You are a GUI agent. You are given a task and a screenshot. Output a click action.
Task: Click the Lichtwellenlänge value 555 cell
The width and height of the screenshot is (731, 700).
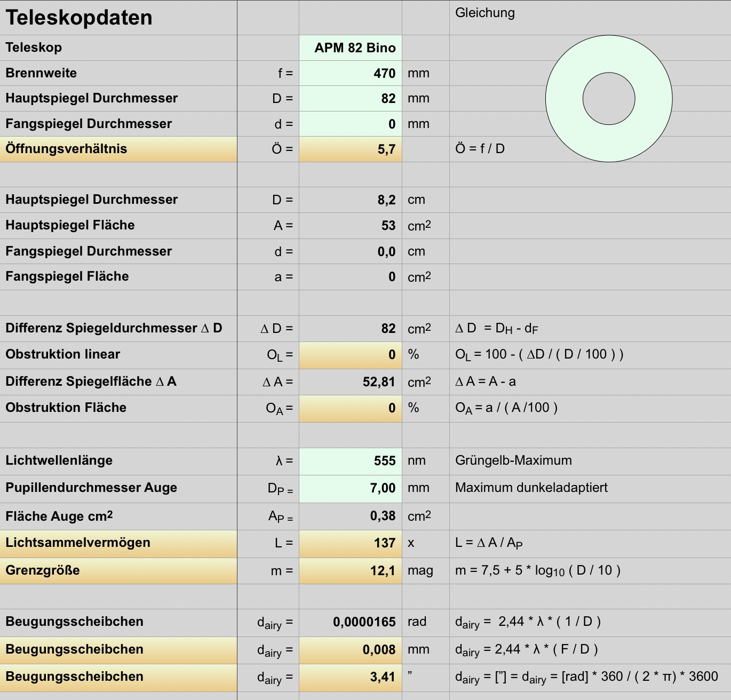pos(351,461)
